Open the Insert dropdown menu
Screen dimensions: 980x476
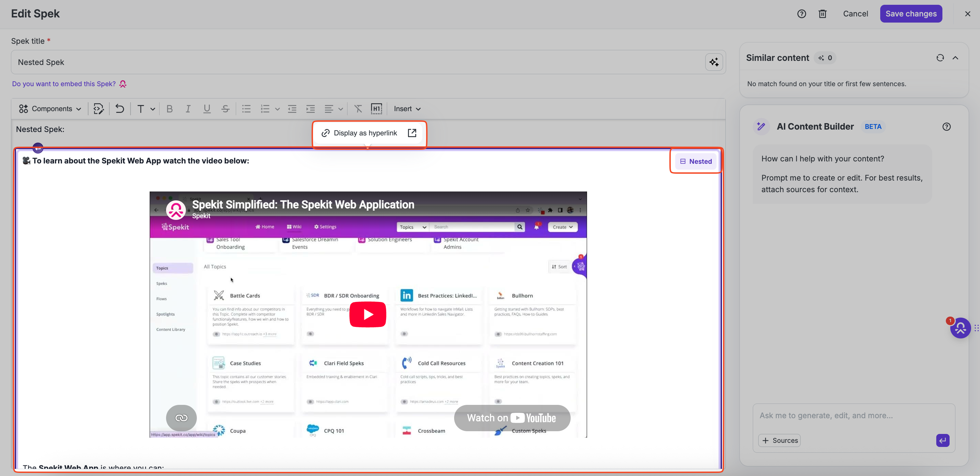pyautogui.click(x=407, y=109)
